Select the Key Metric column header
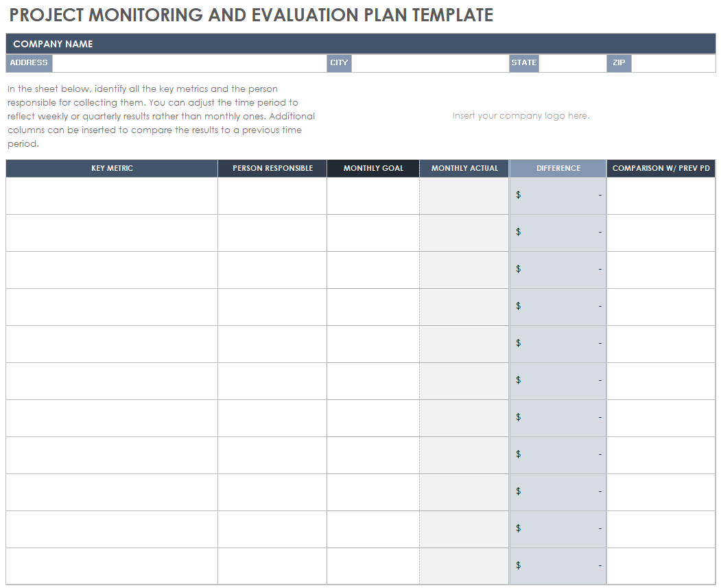The width and height of the screenshot is (721, 588). 112,168
